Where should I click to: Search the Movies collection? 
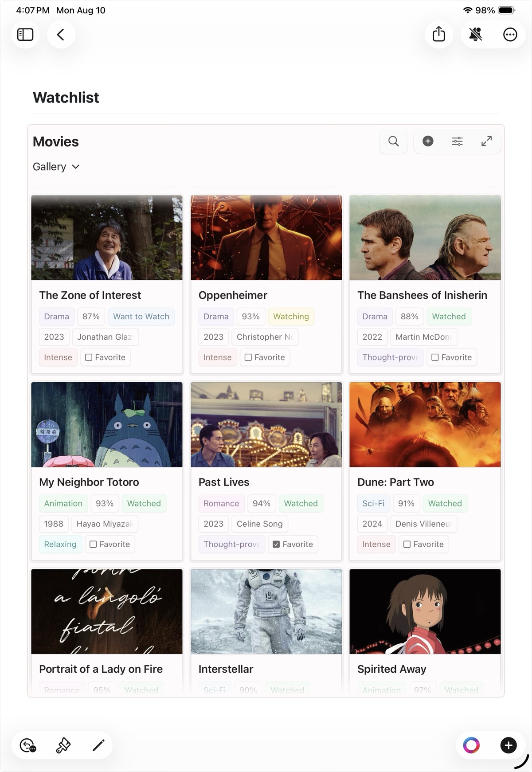(394, 141)
